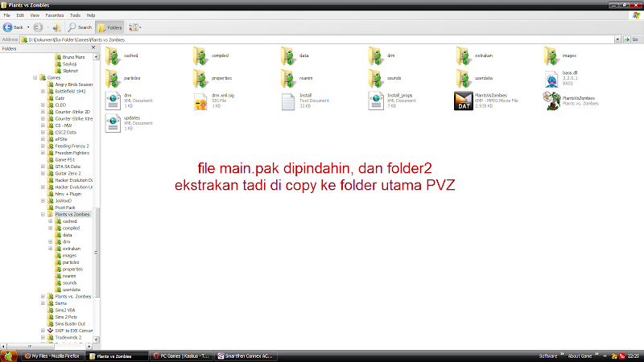Screen dimensions: 644x362
Task: Expand the cached subfolder in tree
Action: click(x=51, y=221)
